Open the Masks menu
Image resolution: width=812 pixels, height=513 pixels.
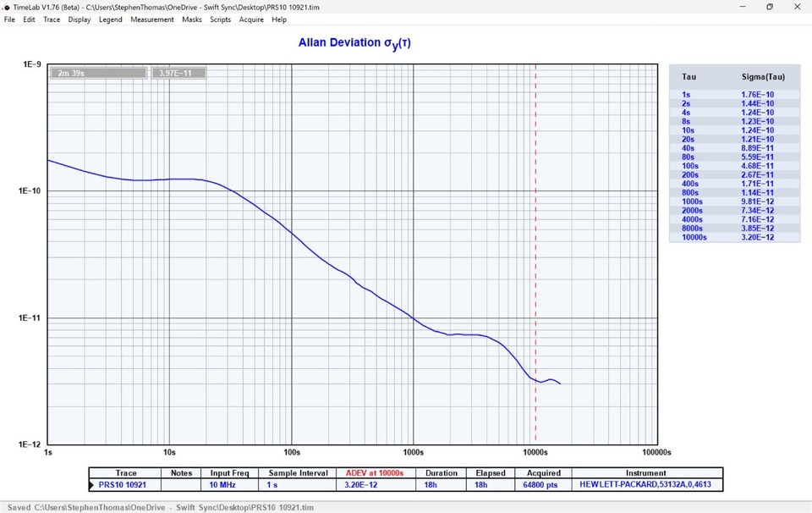tap(191, 19)
